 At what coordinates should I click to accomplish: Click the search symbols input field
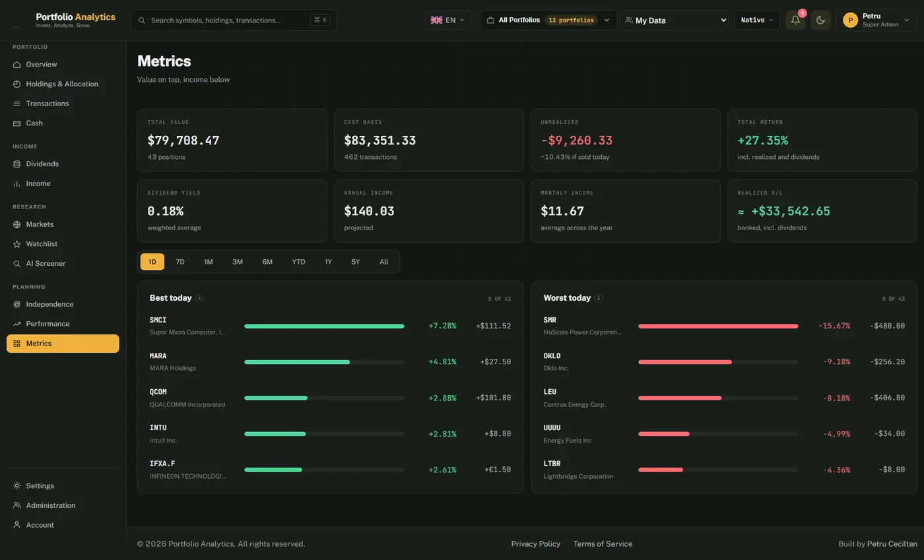[234, 20]
